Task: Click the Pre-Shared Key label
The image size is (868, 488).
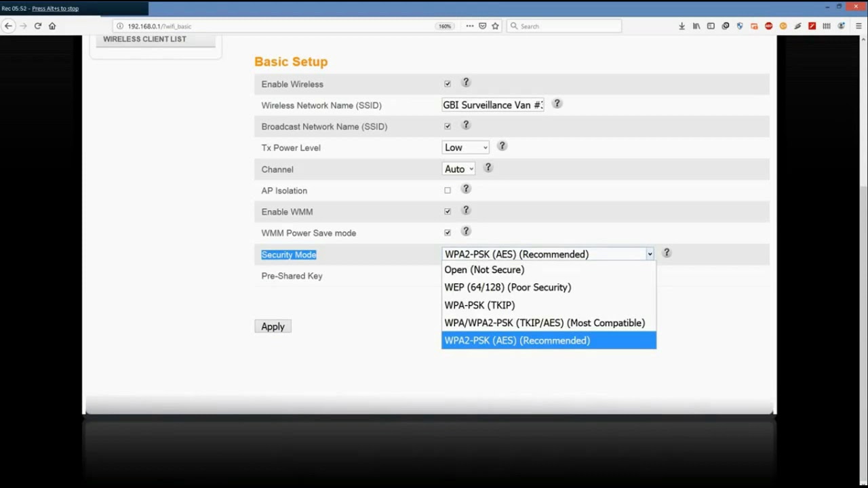Action: click(x=292, y=276)
